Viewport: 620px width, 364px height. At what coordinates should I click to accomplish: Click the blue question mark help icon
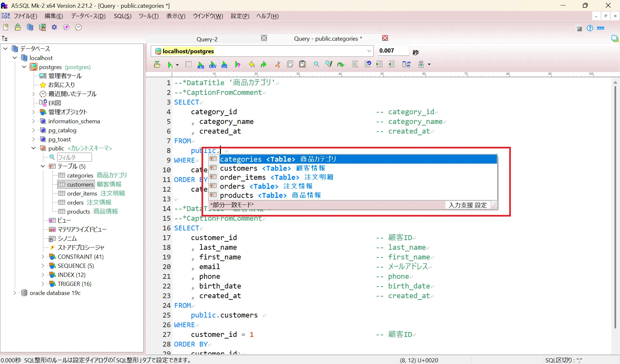[590, 28]
